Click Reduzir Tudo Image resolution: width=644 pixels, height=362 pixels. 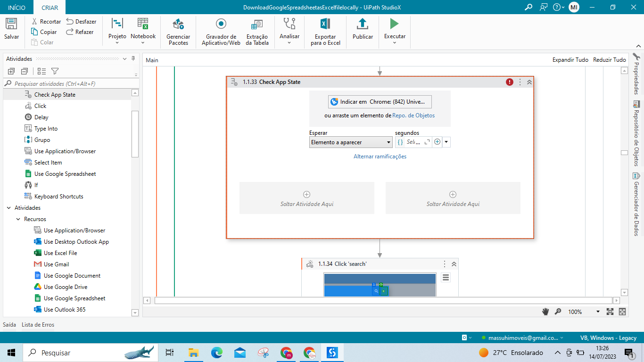(610, 60)
